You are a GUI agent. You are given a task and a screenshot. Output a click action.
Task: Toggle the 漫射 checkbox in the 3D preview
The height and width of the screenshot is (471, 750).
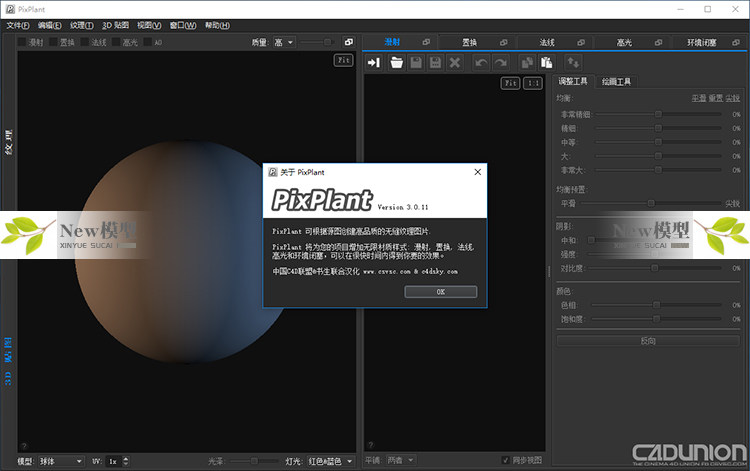coord(22,42)
